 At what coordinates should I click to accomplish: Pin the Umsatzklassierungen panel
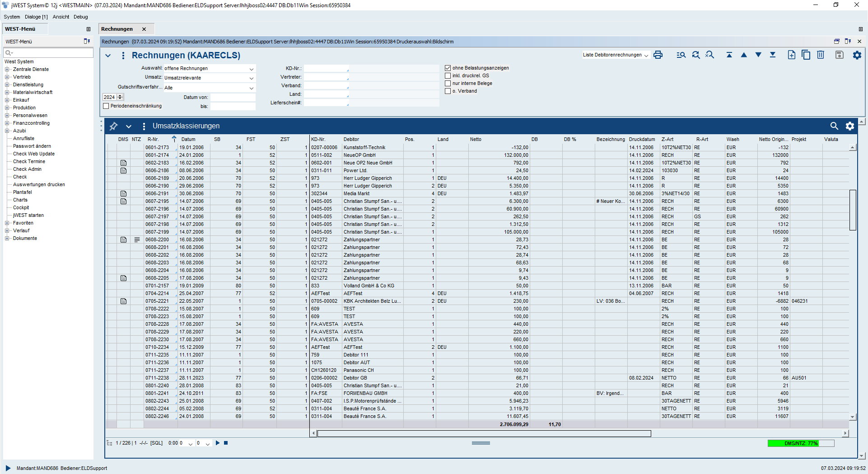(113, 126)
